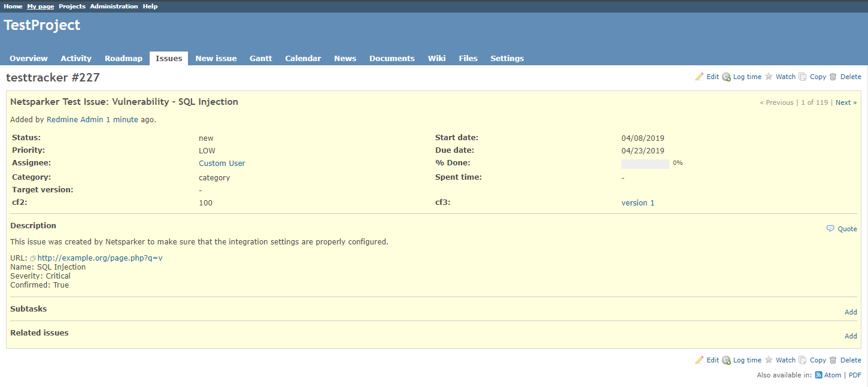Export the issue as PDF
Screen dimensions: 868x387
click(x=855, y=374)
